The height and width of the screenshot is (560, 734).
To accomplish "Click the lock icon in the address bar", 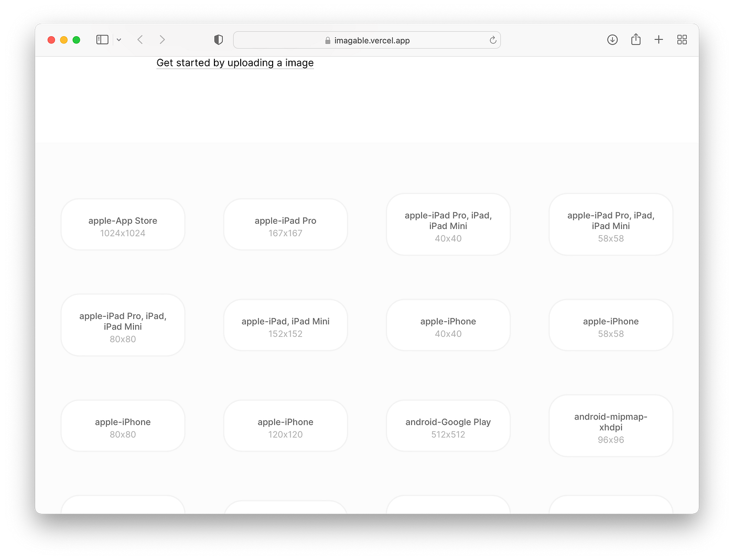I will coord(328,40).
